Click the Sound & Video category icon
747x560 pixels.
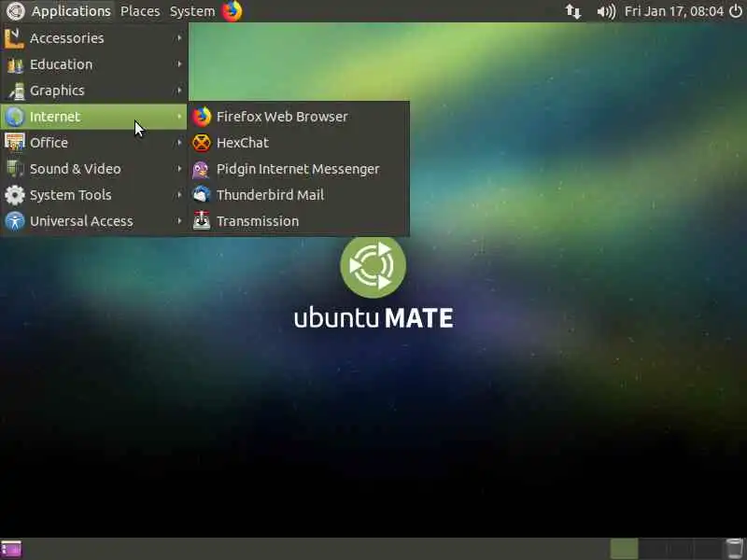(14, 169)
